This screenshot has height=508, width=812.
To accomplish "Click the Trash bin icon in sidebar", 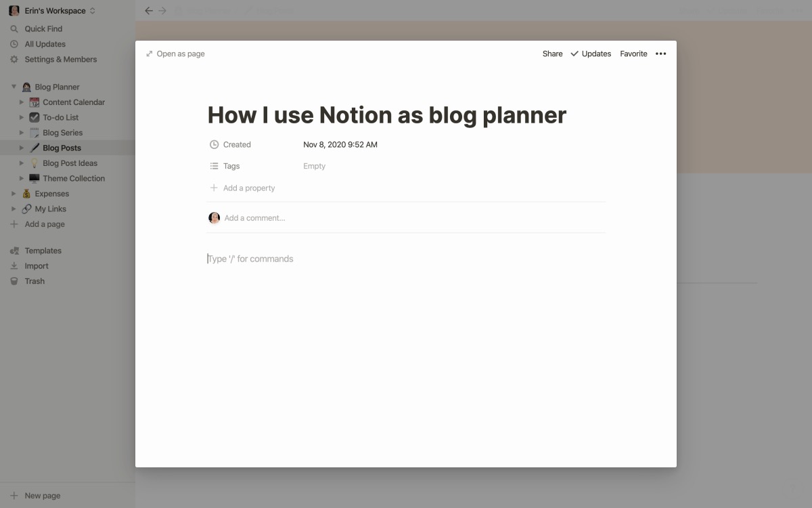I will [14, 281].
